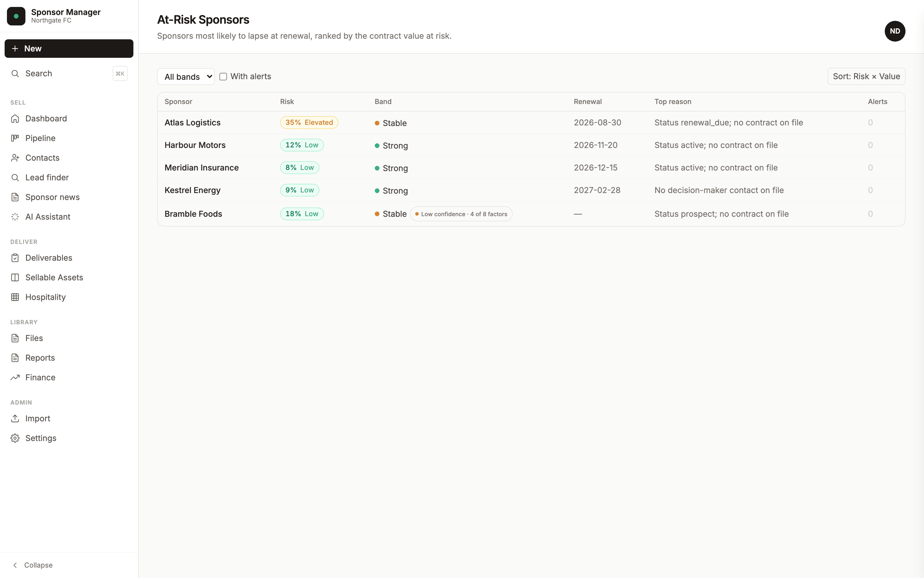Click the Sellable Assets panel icon
This screenshot has height=578, width=924.
pyautogui.click(x=15, y=277)
